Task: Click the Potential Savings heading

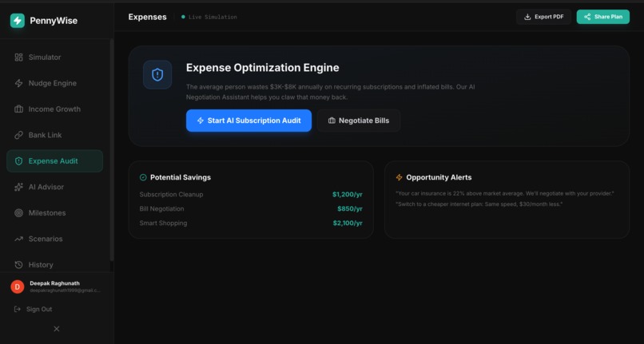Action: coord(181,177)
